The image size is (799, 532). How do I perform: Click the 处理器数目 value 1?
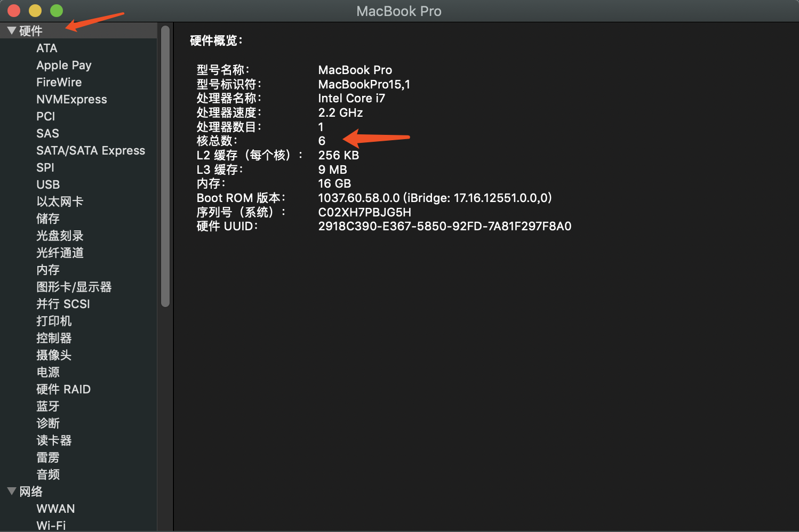click(321, 127)
